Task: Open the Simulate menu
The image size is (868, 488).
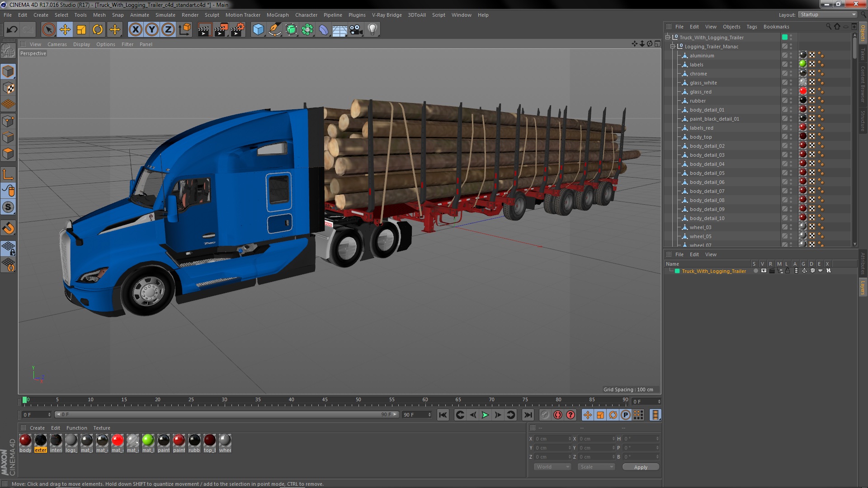Action: coord(164,14)
